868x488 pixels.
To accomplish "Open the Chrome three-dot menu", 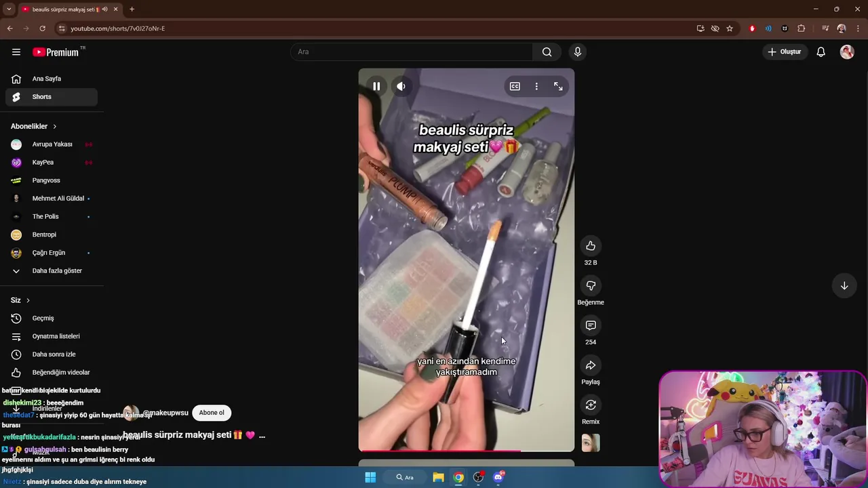I will (858, 28).
